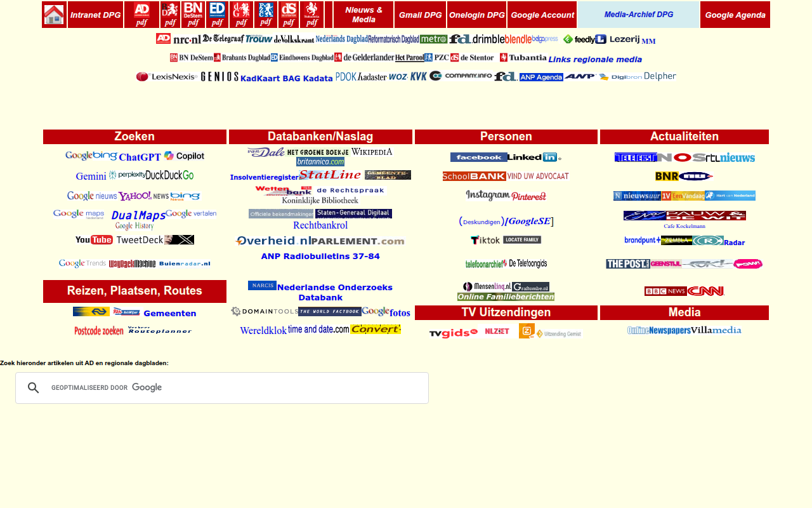Open the Onelogin DPG tab
Screen dimensions: 812x508
click(477, 15)
